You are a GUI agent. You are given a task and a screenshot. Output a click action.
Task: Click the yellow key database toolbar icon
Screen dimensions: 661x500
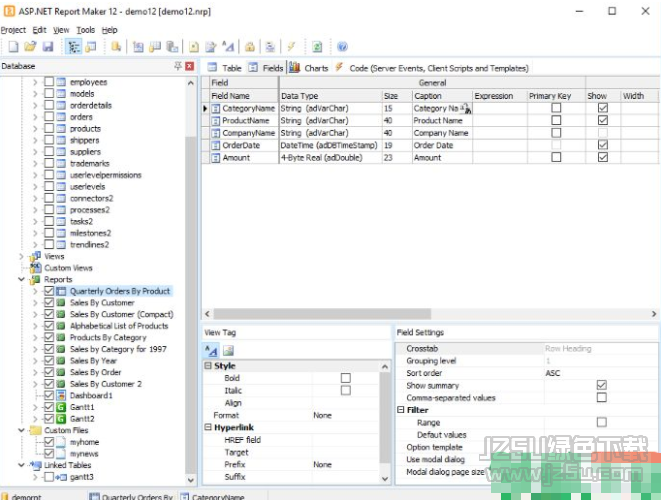[116, 46]
